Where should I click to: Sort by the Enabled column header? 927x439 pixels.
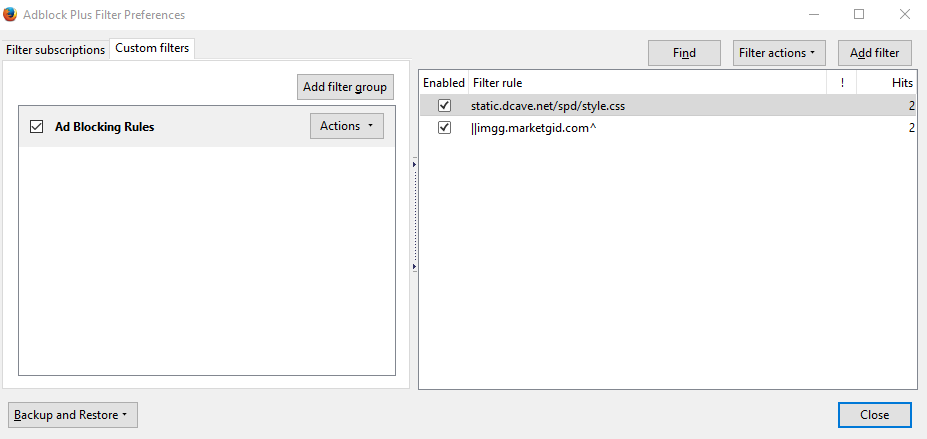pyautogui.click(x=444, y=83)
